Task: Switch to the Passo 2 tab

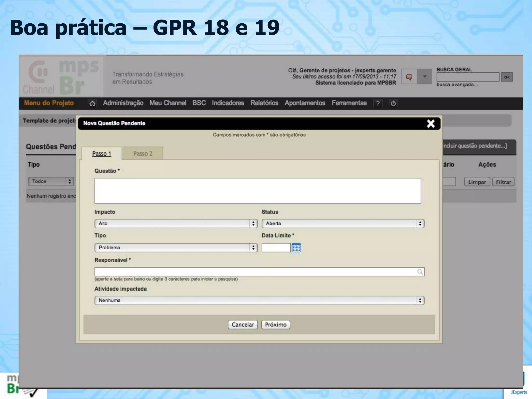Action: (x=143, y=154)
